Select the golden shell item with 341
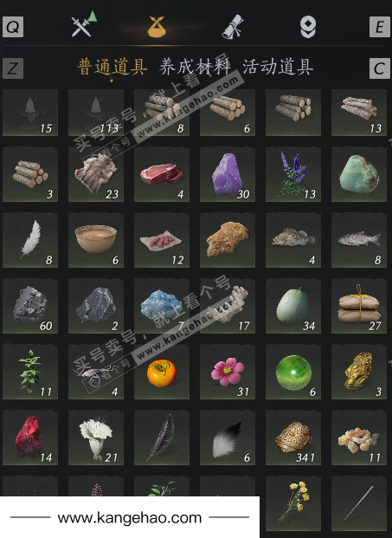Viewport: 392px width, 538px height. (x=293, y=438)
